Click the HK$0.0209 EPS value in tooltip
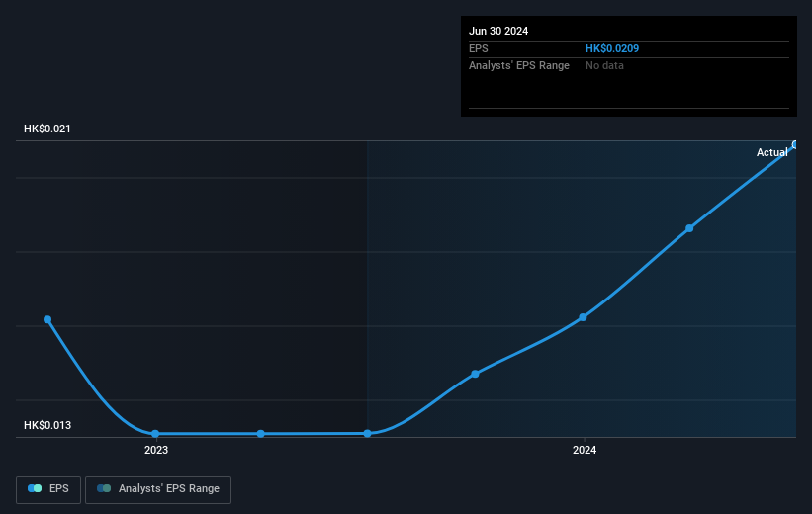812x514 pixels. [x=612, y=48]
